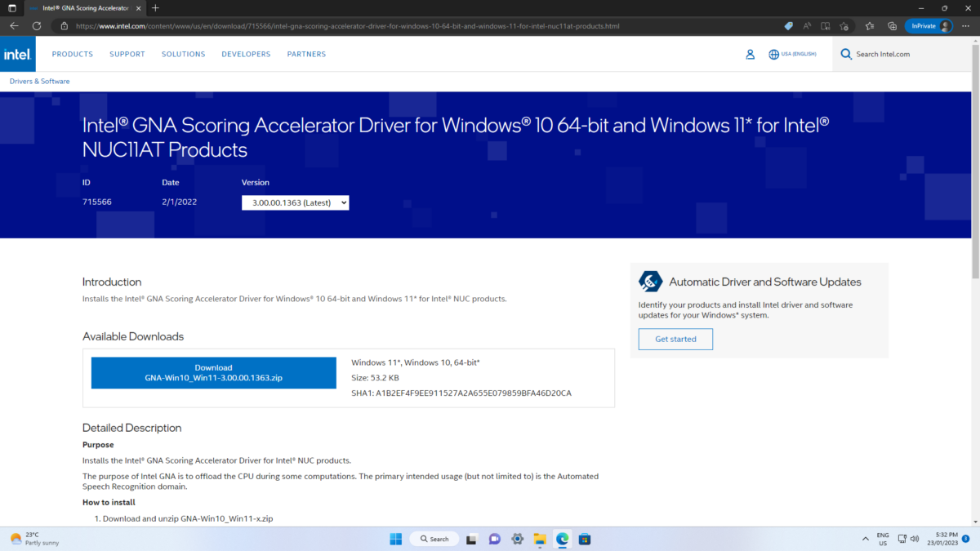
Task: Open the browser Collections icon
Action: pyautogui.click(x=892, y=26)
